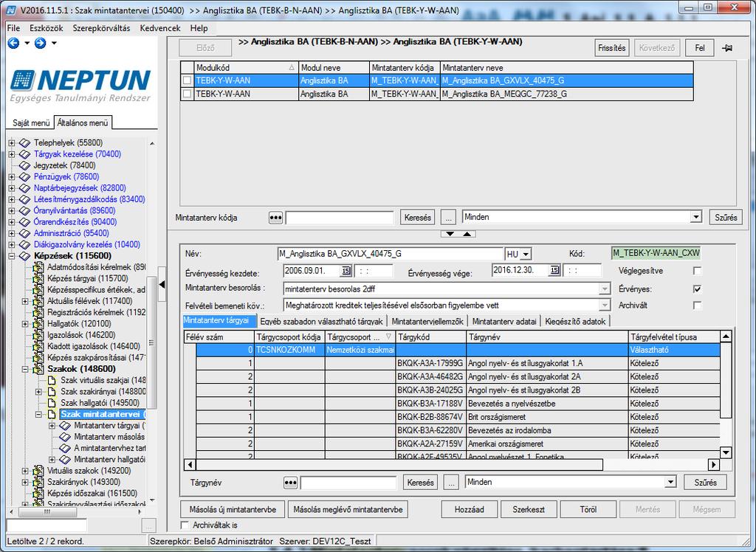This screenshot has width=756, height=552.
Task: Click the Képzés tárgyai (115700) node icon
Action: 38,279
